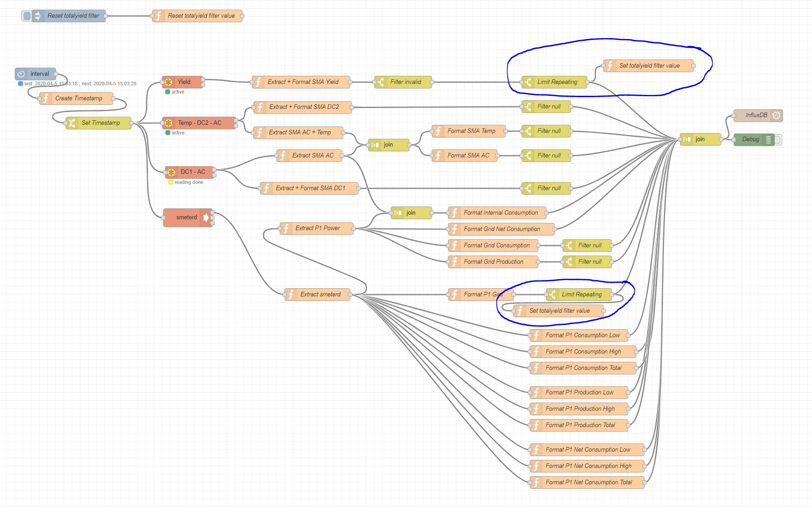Viewport: 812px width, 507px height.
Task: Select the Format P1 Consumption High node
Action: [583, 352]
